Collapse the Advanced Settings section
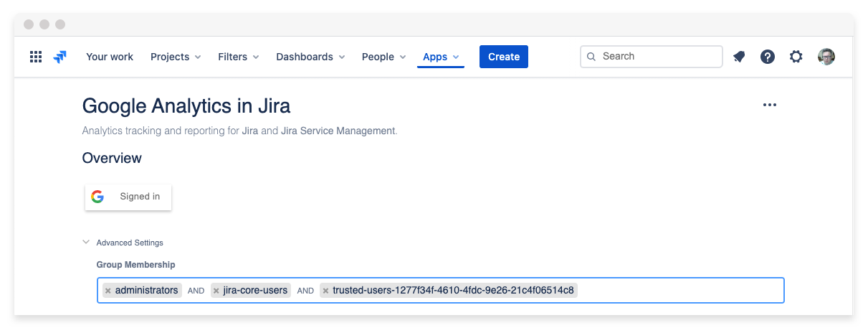The image size is (868, 333). (x=86, y=243)
